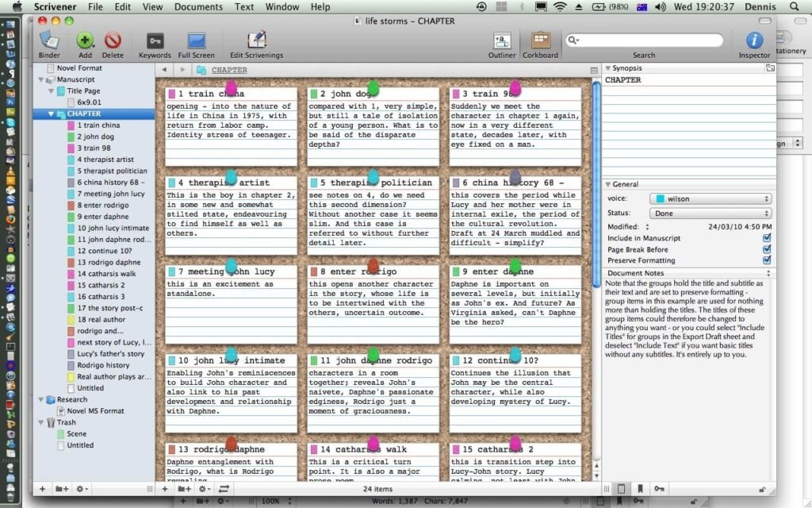Click the pink label swatch on card 1 train china
The height and width of the screenshot is (508, 812).
pos(171,94)
